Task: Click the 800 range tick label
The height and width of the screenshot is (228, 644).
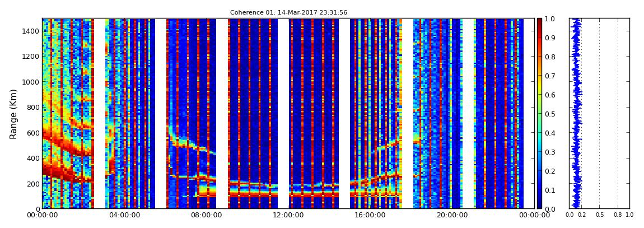Action: [x=33, y=107]
